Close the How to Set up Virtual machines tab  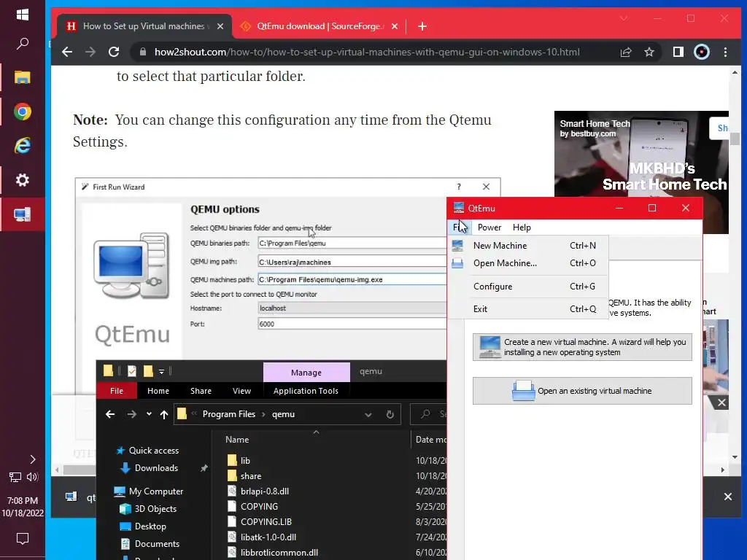[220, 26]
